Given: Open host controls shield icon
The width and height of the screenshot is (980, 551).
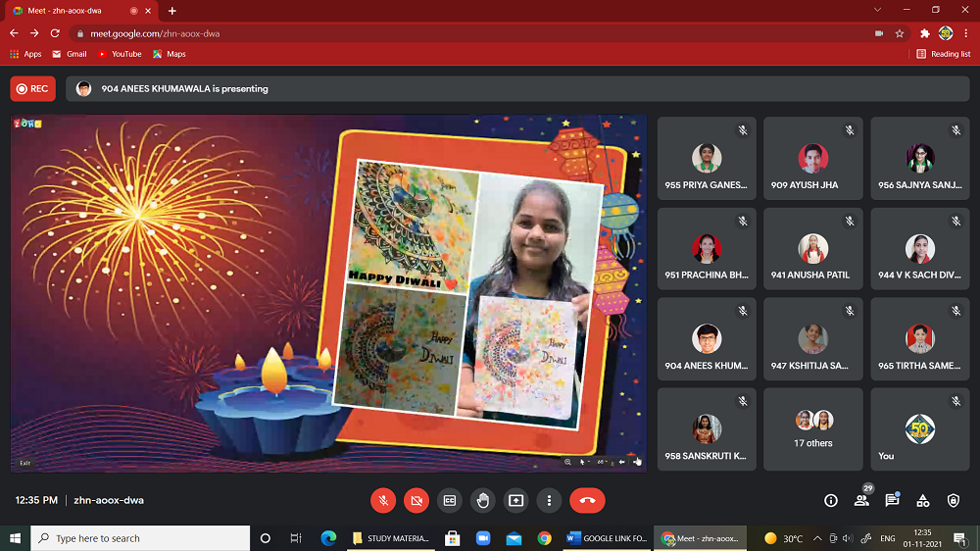Looking at the screenshot, I should 954,500.
